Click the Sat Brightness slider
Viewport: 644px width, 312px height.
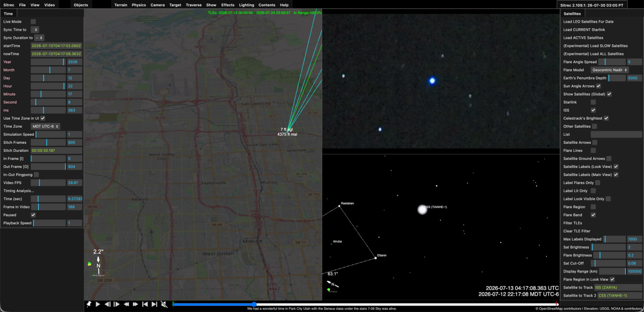click(x=609, y=247)
